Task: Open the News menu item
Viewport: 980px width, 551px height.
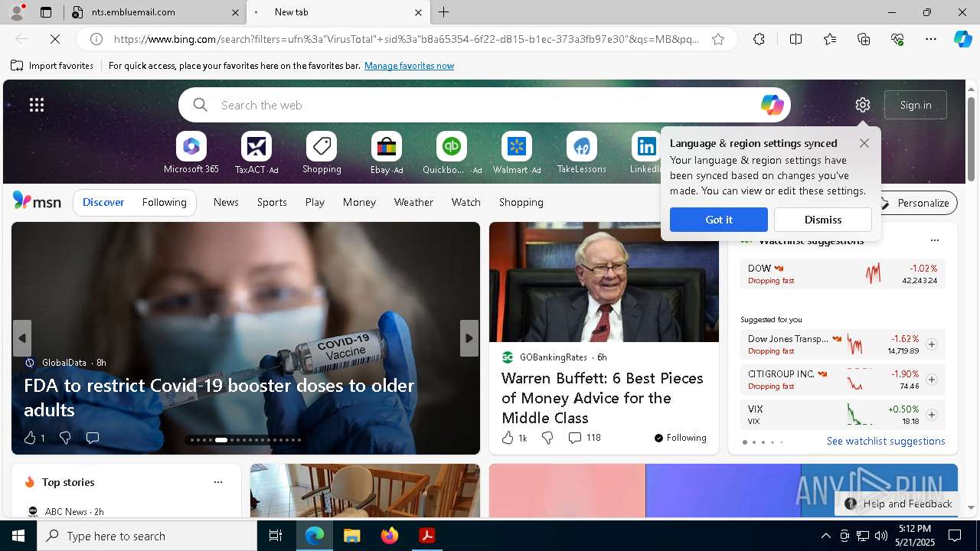Action: (226, 202)
